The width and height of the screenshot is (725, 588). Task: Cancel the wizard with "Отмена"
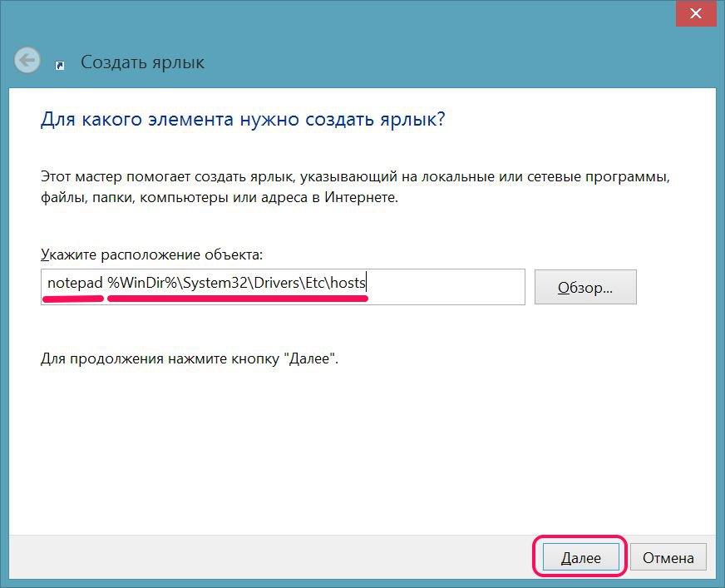668,557
